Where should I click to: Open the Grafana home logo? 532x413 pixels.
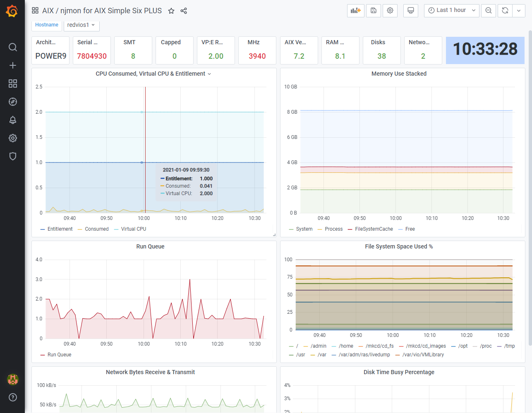point(12,11)
